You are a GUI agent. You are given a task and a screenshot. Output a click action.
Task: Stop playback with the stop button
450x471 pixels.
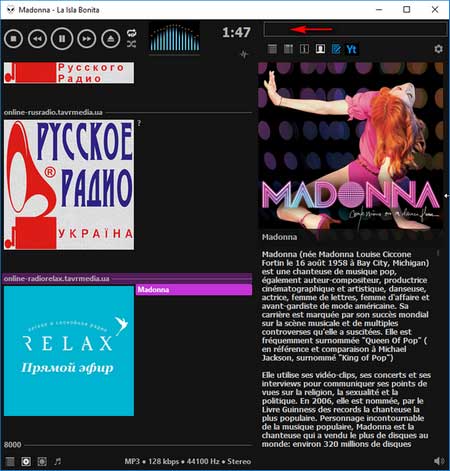pos(14,39)
